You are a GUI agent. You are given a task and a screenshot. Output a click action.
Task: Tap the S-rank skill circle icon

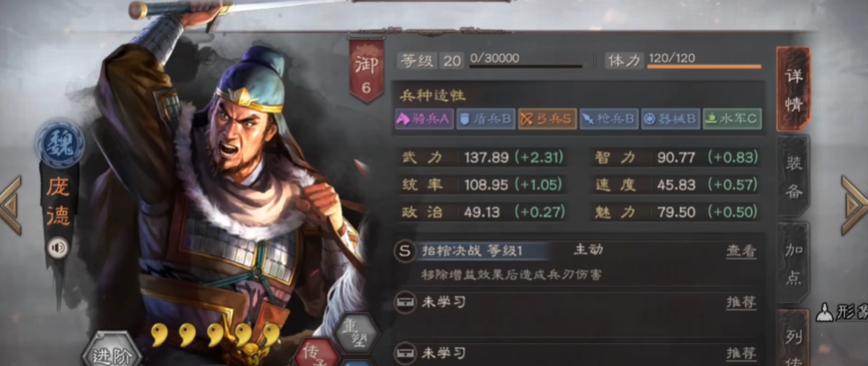(x=405, y=251)
